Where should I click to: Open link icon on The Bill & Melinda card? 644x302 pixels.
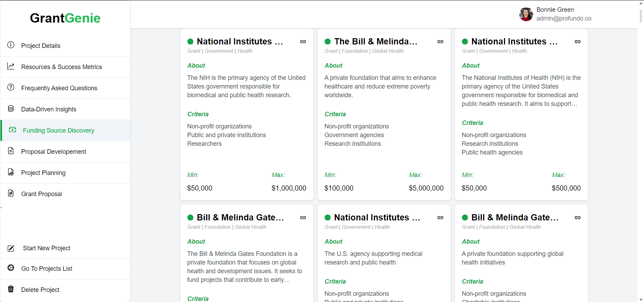tap(440, 42)
